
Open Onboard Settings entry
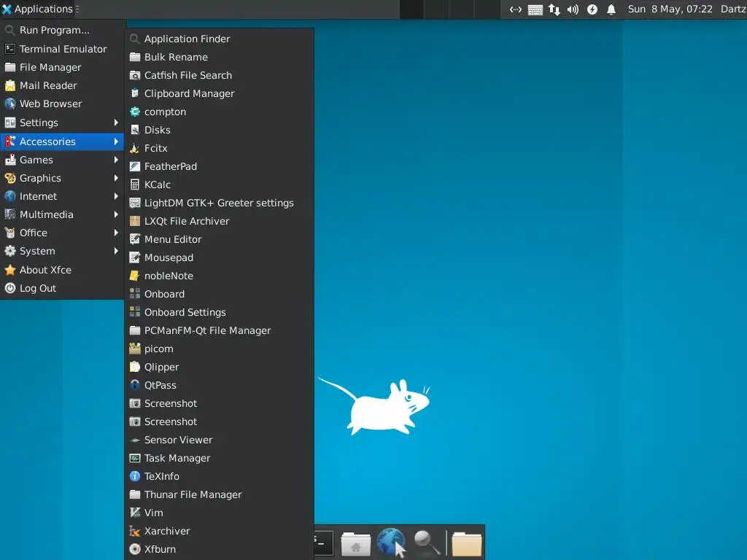coord(219,312)
